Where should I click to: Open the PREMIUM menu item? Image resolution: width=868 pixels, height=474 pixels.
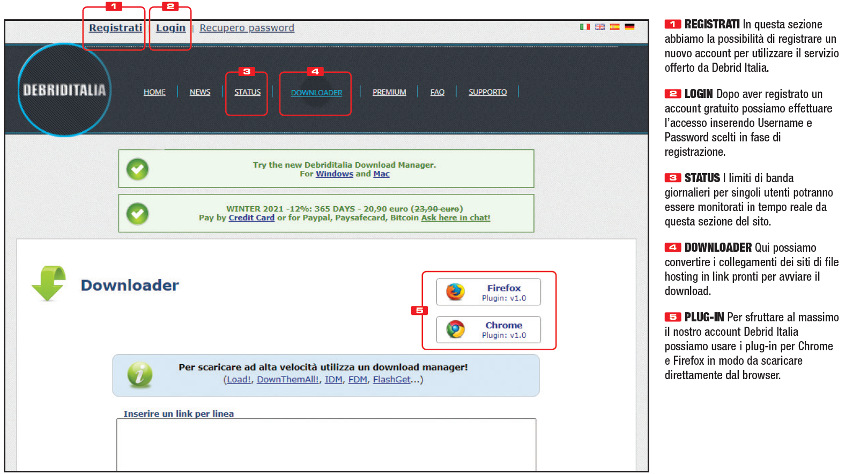389,92
